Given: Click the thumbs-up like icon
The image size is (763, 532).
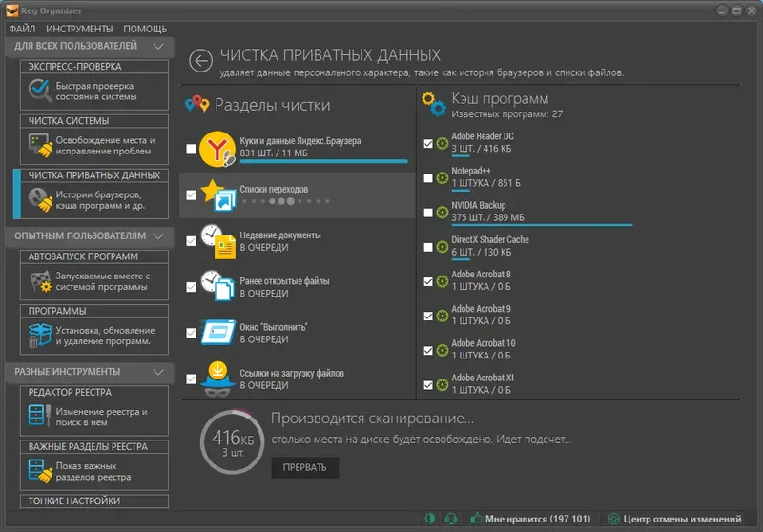Looking at the screenshot, I should point(476,518).
